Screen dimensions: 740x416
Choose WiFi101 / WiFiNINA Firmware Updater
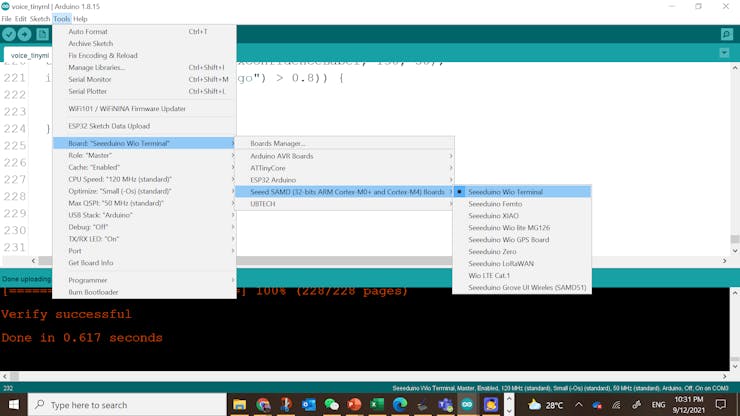tap(144, 109)
